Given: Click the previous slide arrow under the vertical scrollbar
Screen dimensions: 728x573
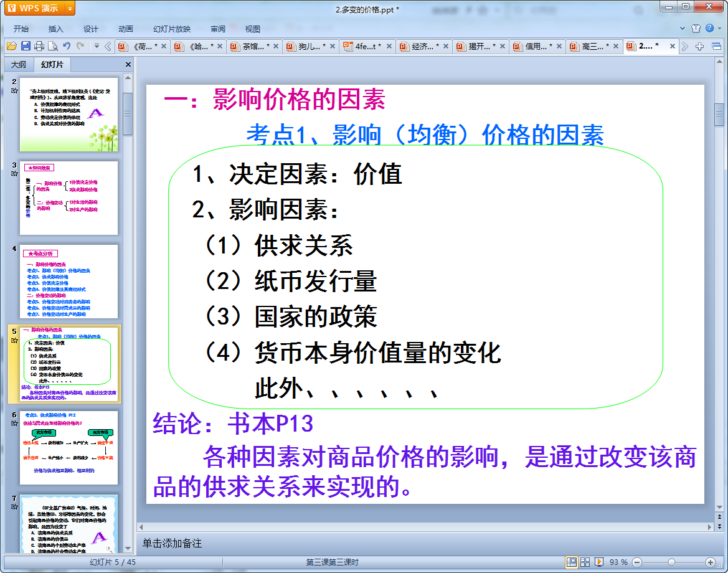Looking at the screenshot, I should [719, 517].
